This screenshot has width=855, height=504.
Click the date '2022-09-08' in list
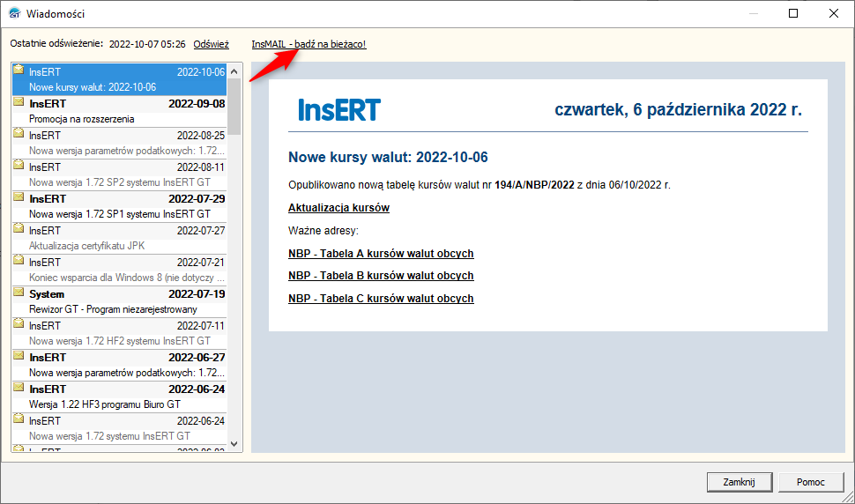(197, 103)
